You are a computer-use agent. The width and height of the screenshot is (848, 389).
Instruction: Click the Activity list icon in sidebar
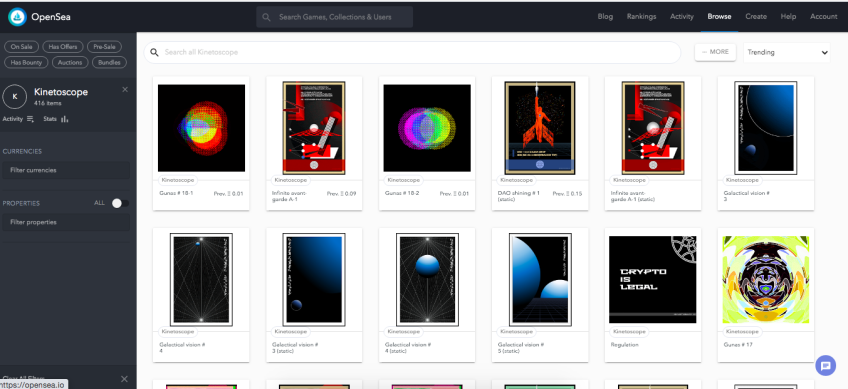click(30, 119)
